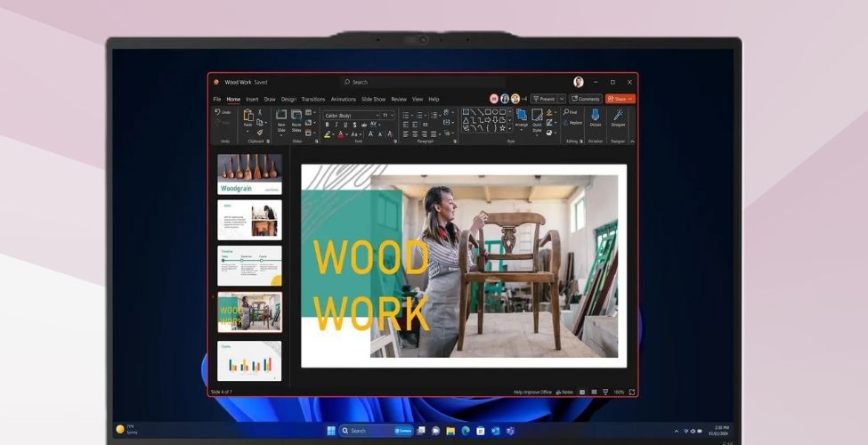Expand the Present button dropdown arrow
This screenshot has height=445, width=868.
(x=562, y=99)
